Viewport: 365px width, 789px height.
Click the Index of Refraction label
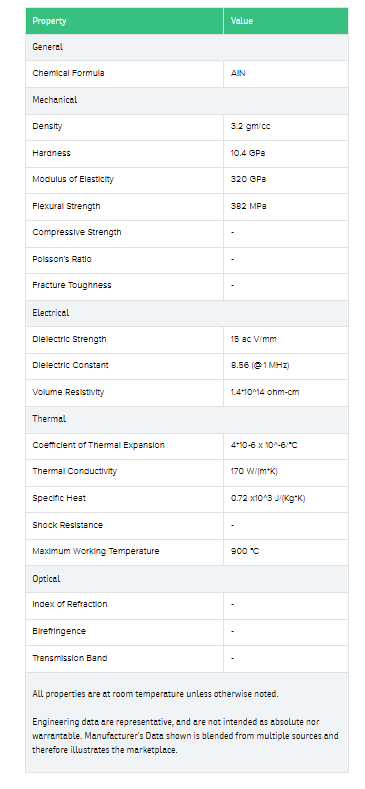click(69, 604)
